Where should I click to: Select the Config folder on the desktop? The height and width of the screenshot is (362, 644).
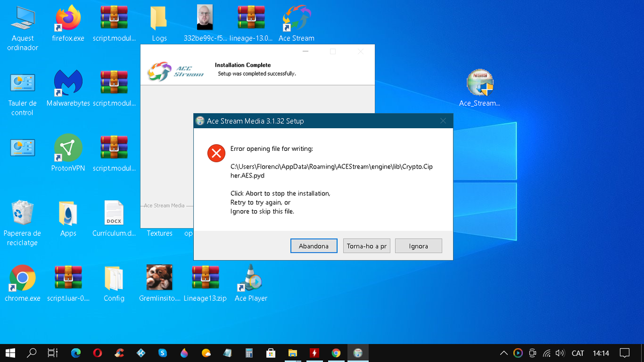coord(114,284)
